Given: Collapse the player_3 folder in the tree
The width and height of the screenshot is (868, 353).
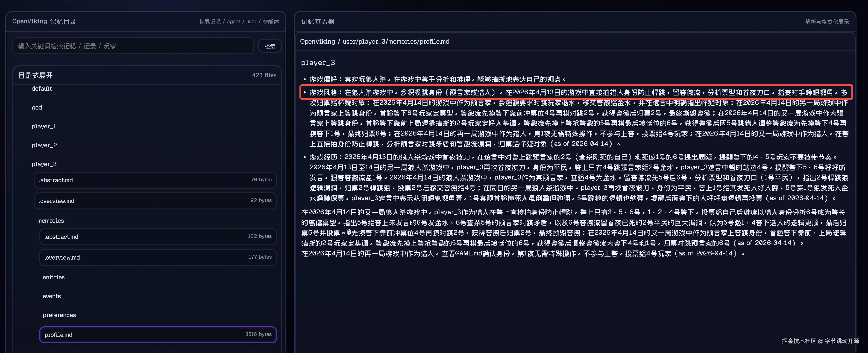Looking at the screenshot, I should (x=44, y=164).
